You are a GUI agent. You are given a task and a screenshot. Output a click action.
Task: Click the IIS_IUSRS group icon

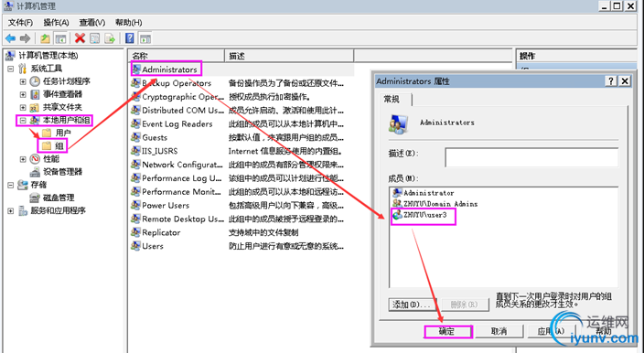[x=135, y=151]
